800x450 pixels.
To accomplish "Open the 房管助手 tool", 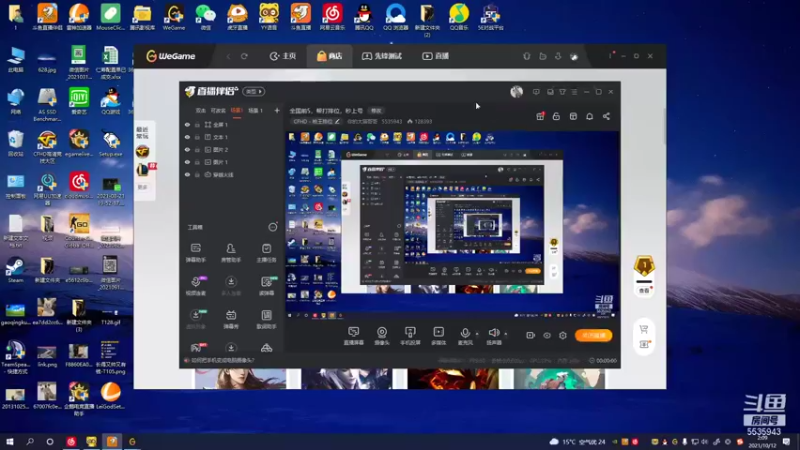I will coord(231,253).
